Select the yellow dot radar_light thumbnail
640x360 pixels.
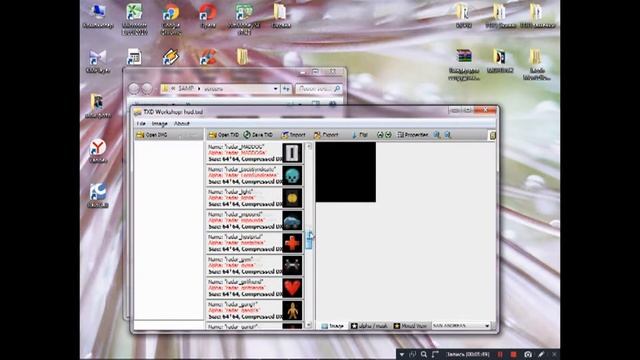coord(292,198)
